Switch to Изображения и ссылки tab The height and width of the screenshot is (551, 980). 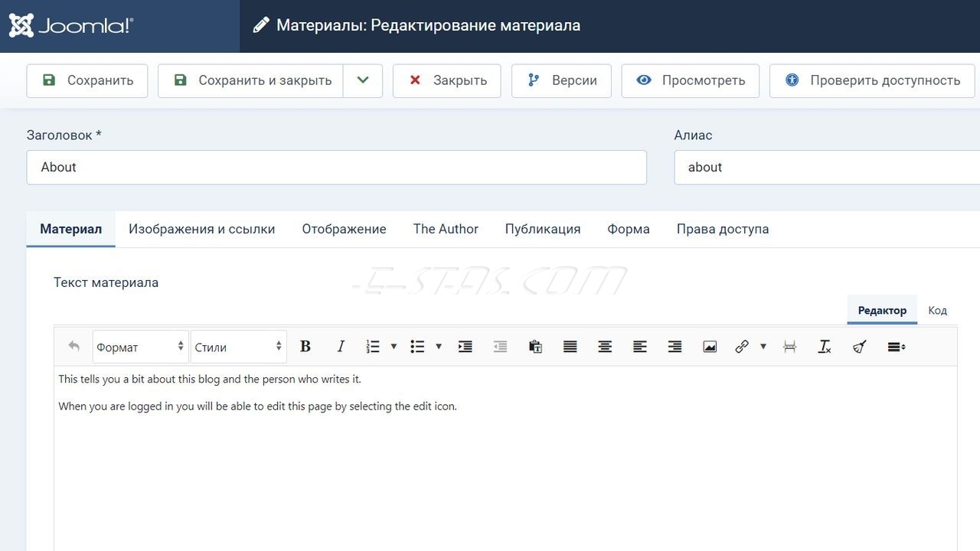[201, 229]
